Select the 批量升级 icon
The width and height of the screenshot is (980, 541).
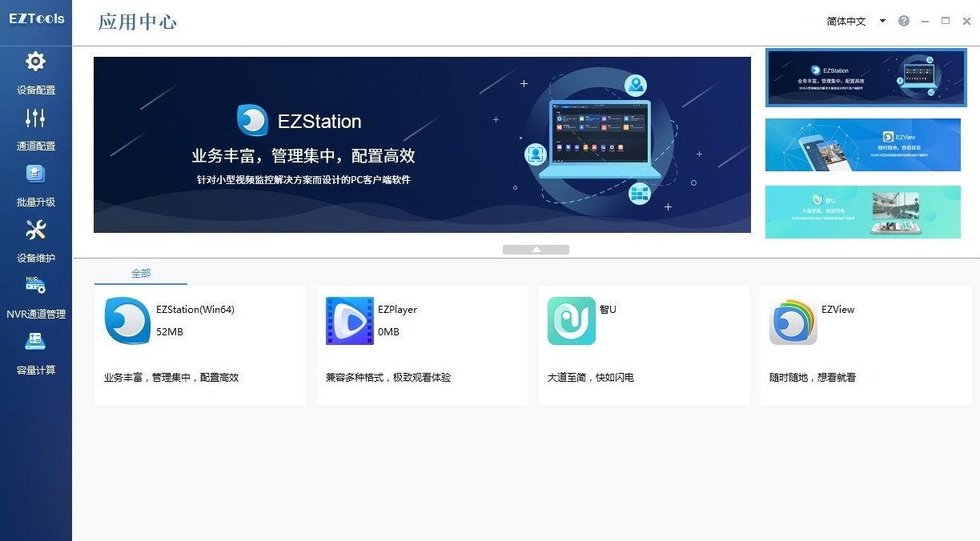[x=35, y=174]
